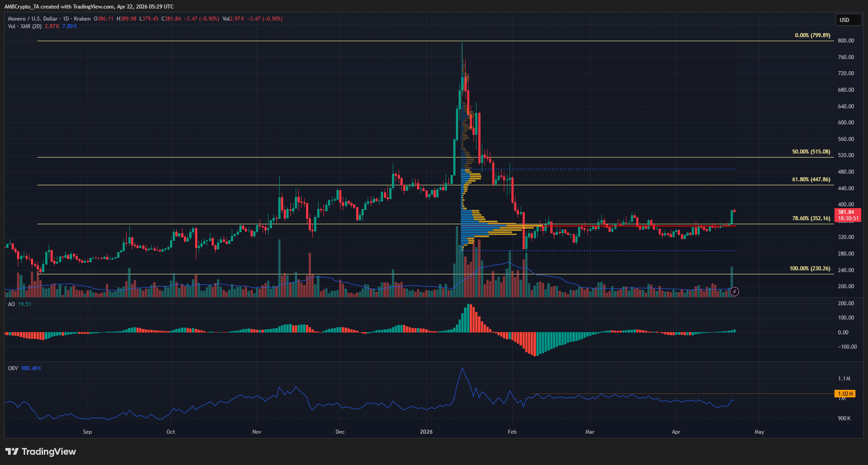
Task: Click the 800.00 price axis label
Action: 846,41
